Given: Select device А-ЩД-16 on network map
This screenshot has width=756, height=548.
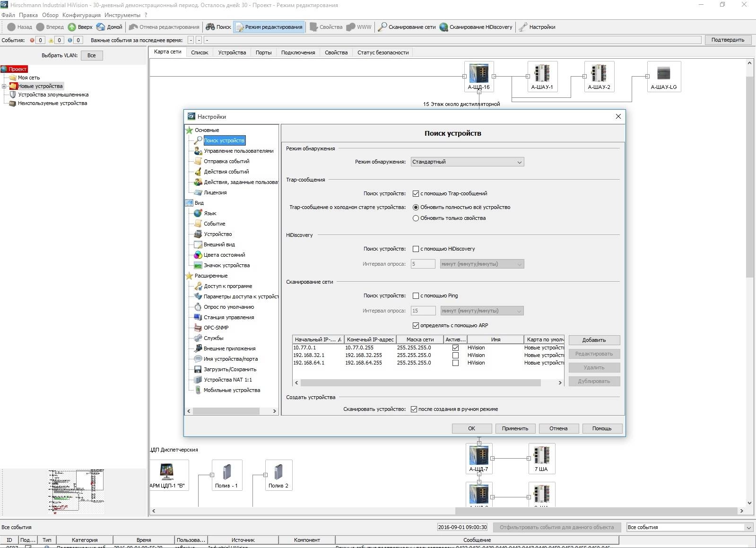Looking at the screenshot, I should [x=479, y=76].
